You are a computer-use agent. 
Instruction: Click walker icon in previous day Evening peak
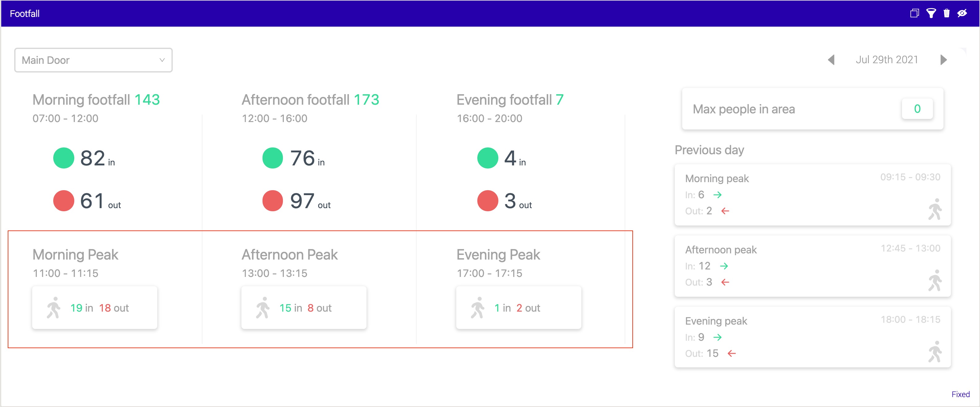[935, 352]
